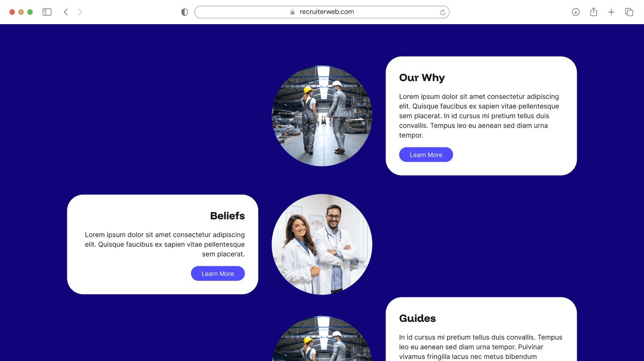
Task: Reload the page with the refresh icon
Action: (x=442, y=12)
